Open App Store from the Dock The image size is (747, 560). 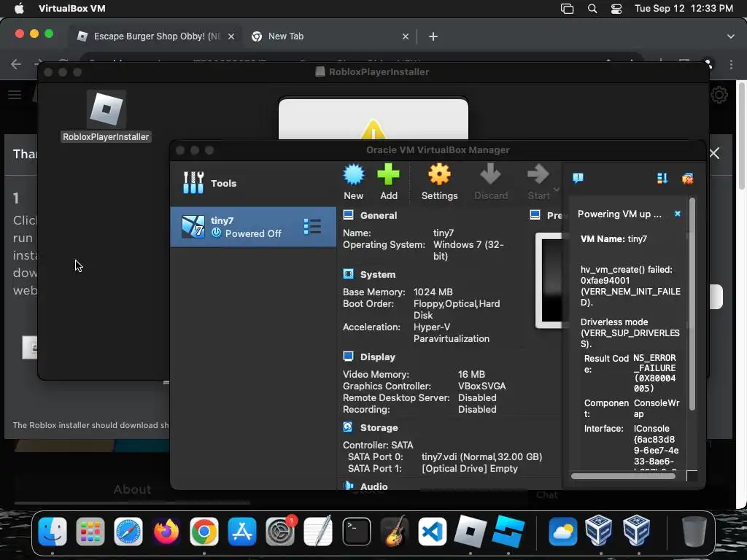(x=242, y=532)
